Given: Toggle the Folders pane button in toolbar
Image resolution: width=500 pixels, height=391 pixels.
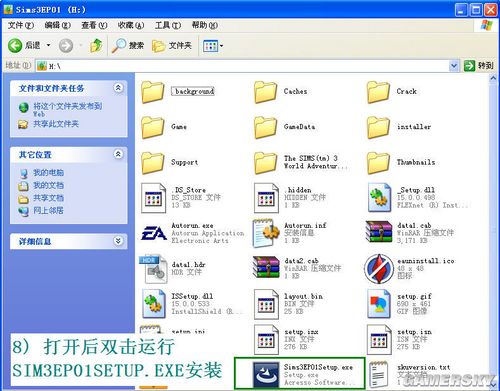Looking at the screenshot, I should click(x=172, y=45).
